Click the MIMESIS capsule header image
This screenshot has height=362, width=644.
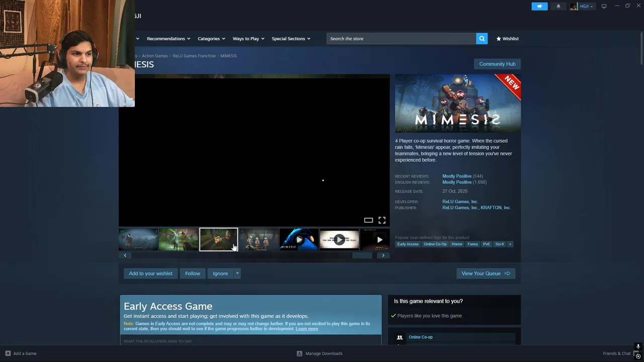point(458,104)
